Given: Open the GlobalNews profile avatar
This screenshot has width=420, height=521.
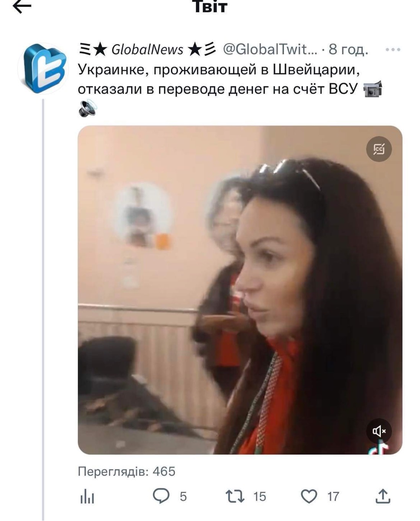Looking at the screenshot, I should pos(43,69).
